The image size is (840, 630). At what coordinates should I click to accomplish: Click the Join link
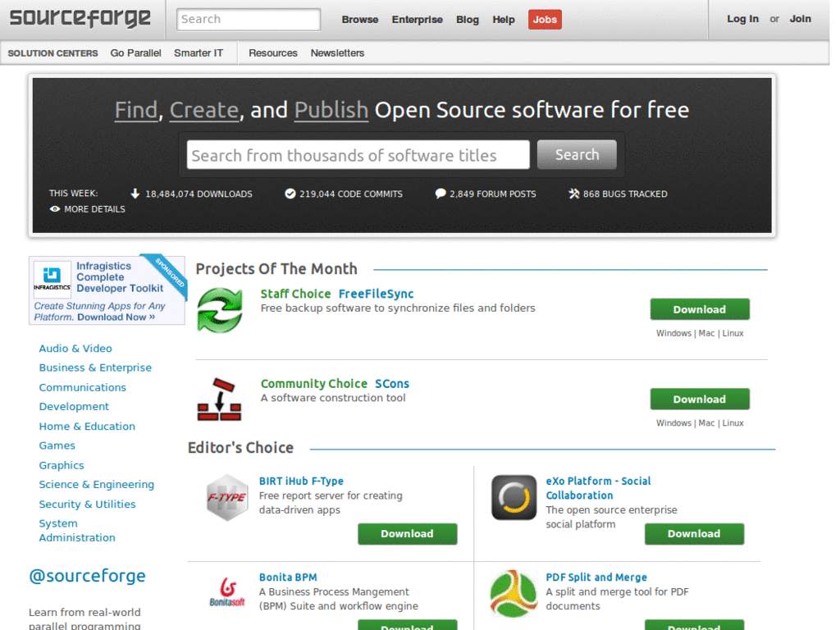point(801,19)
